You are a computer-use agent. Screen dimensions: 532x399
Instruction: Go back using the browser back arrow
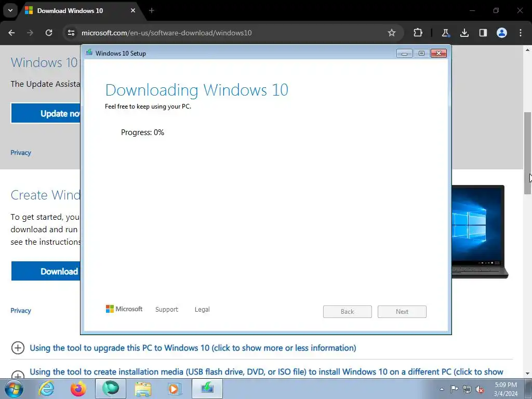pos(11,33)
